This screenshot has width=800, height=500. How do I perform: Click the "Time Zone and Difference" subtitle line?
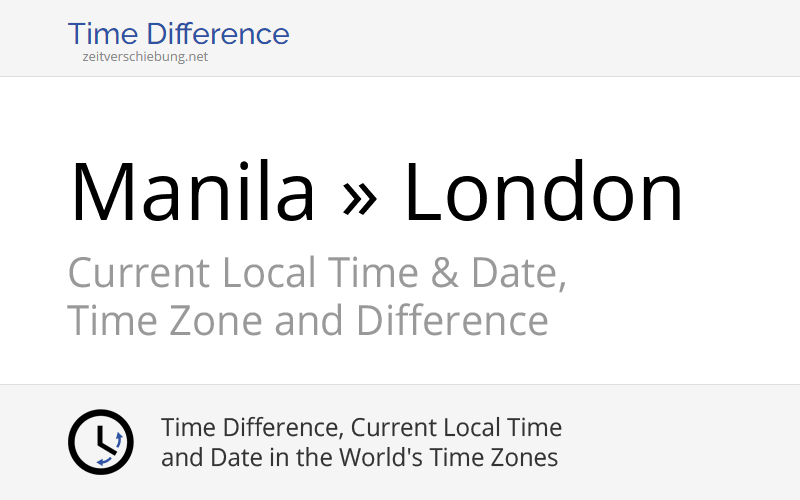pos(308,322)
